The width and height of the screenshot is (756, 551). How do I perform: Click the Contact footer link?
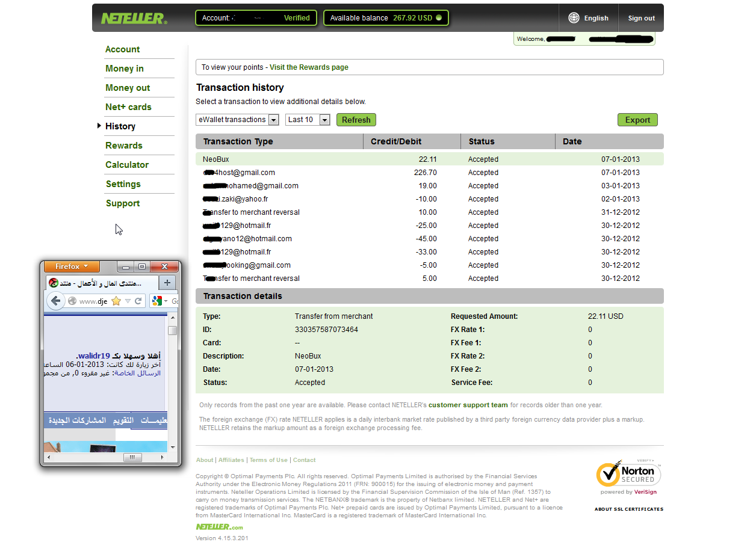coord(305,460)
